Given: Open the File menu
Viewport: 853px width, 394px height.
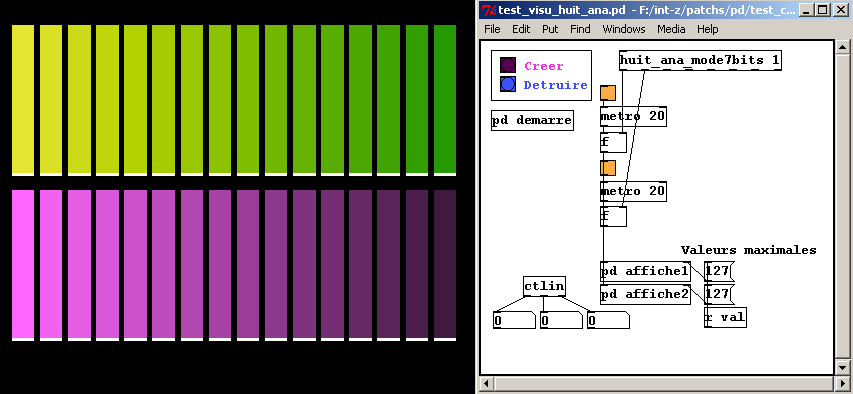Looking at the screenshot, I should click(492, 29).
